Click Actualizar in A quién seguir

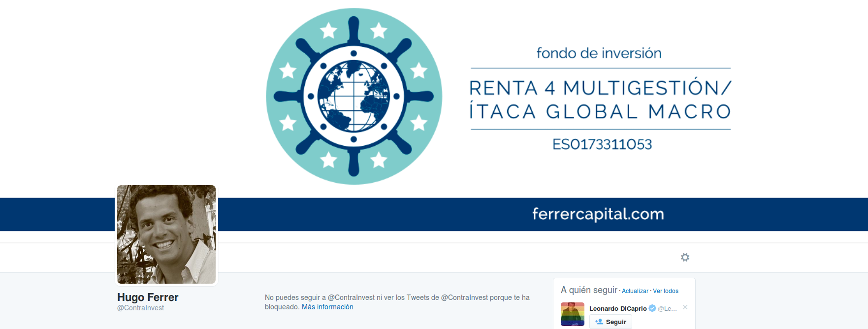[635, 291]
